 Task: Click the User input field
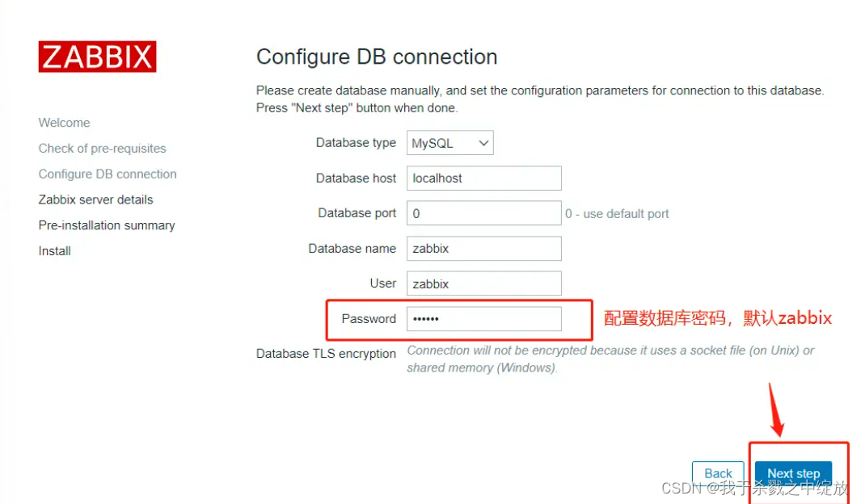pyautogui.click(x=483, y=283)
